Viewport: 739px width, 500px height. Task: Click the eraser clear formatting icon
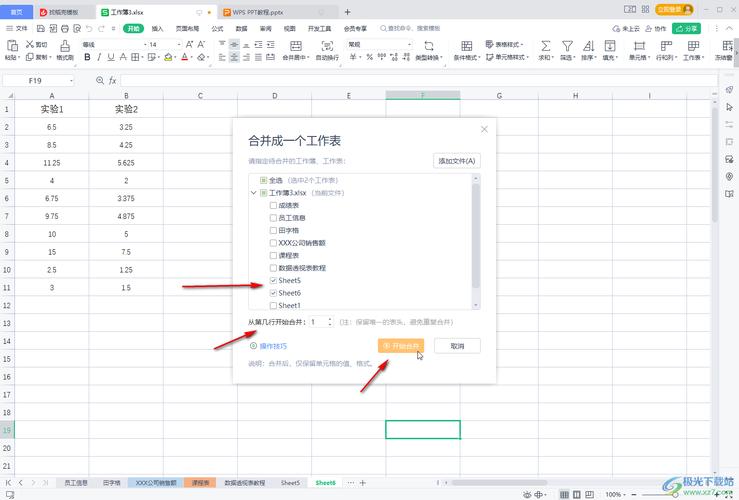tap(201, 57)
